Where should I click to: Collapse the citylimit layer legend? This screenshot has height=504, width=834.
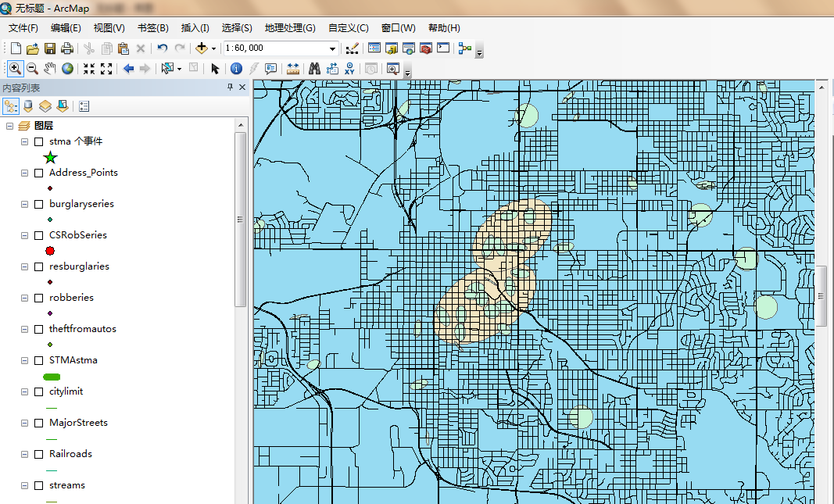pos(24,391)
